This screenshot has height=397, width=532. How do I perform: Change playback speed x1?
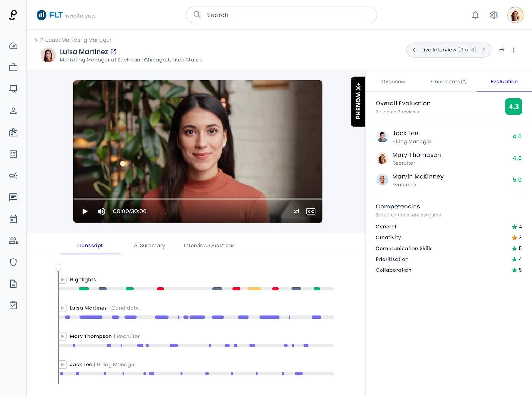297,211
